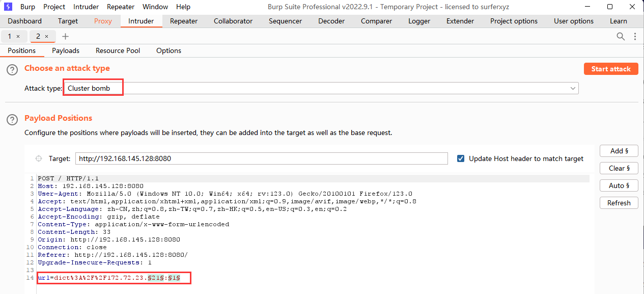The width and height of the screenshot is (644, 294).
Task: Open the Options sub-tab
Action: point(169,50)
